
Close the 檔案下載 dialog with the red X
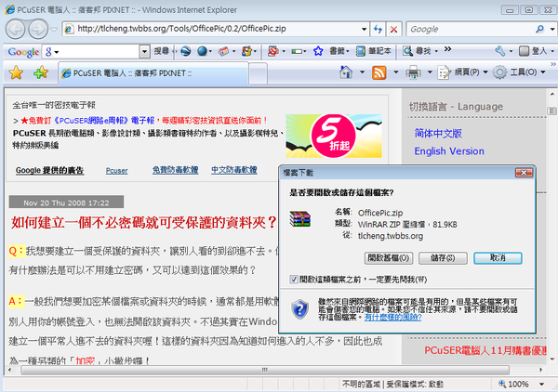pyautogui.click(x=524, y=173)
